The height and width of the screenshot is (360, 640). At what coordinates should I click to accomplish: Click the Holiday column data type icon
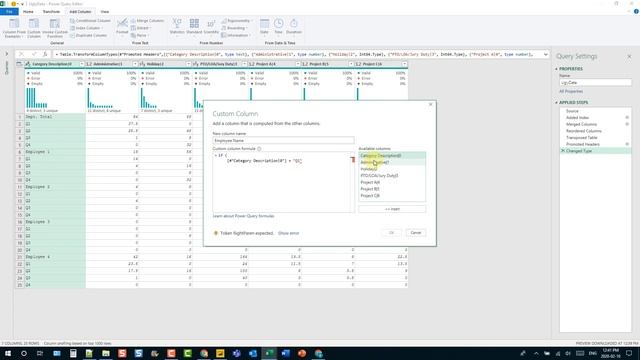click(142, 64)
